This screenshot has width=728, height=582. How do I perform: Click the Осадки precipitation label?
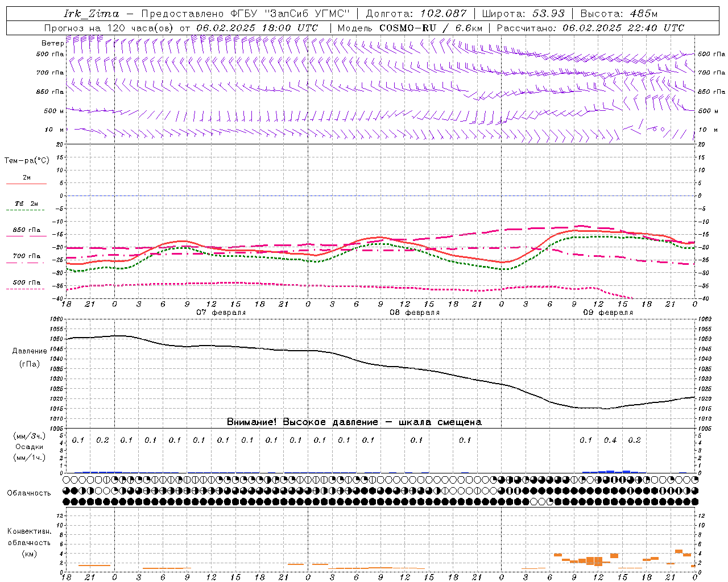pos(30,447)
